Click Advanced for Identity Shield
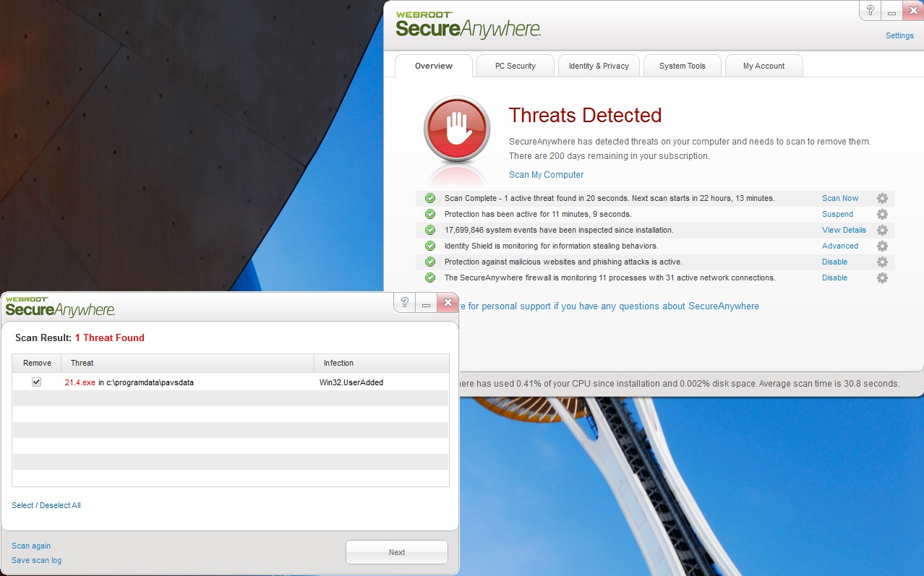This screenshot has width=924, height=576. point(840,246)
